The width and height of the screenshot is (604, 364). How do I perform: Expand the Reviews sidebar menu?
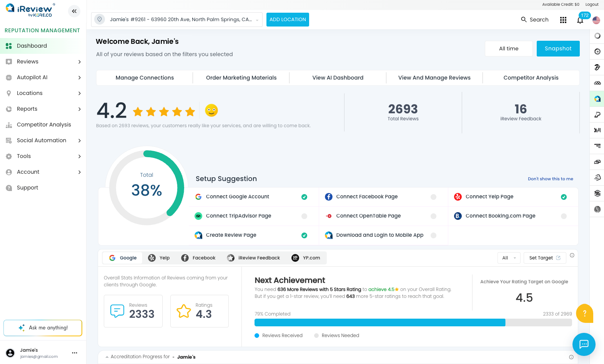click(x=43, y=61)
